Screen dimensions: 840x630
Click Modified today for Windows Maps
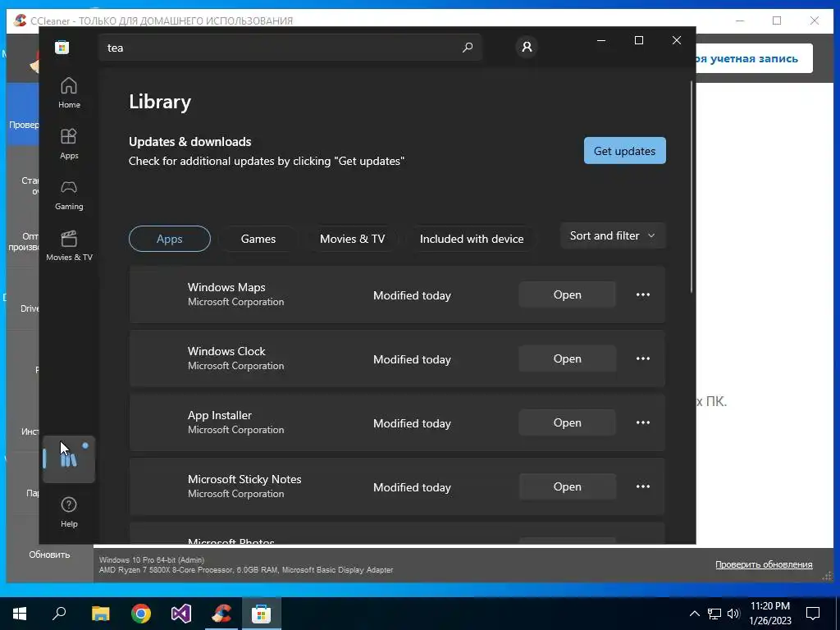tap(412, 295)
